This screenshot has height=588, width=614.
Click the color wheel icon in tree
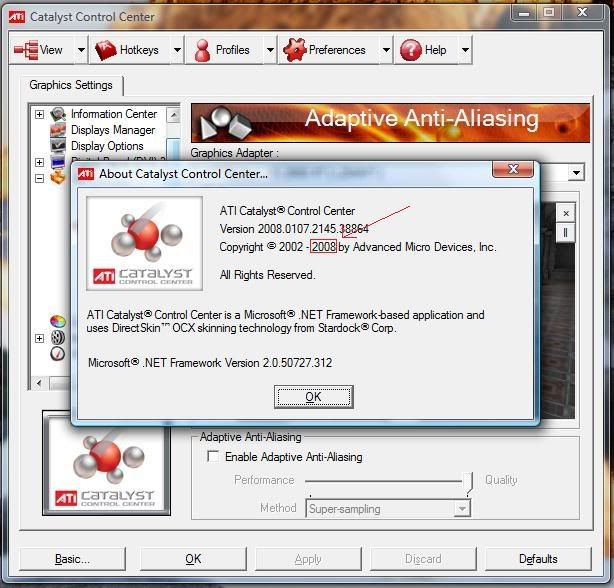pos(58,321)
